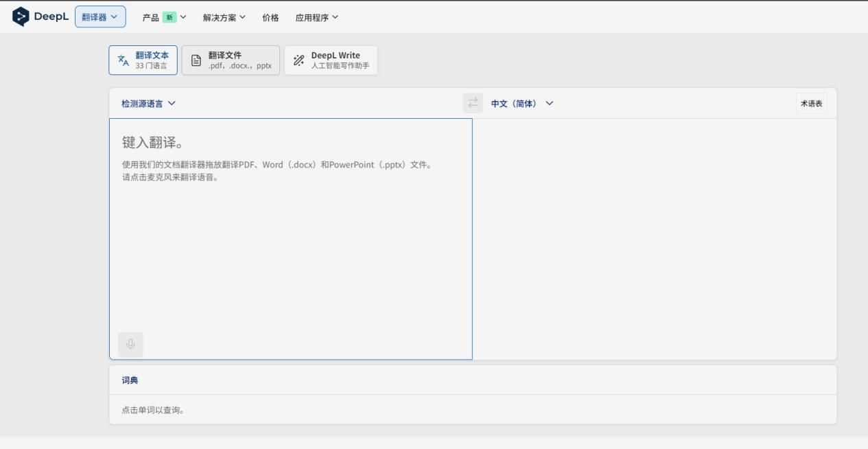Click the swap languages arrows icon
The width and height of the screenshot is (868, 449).
pos(473,103)
